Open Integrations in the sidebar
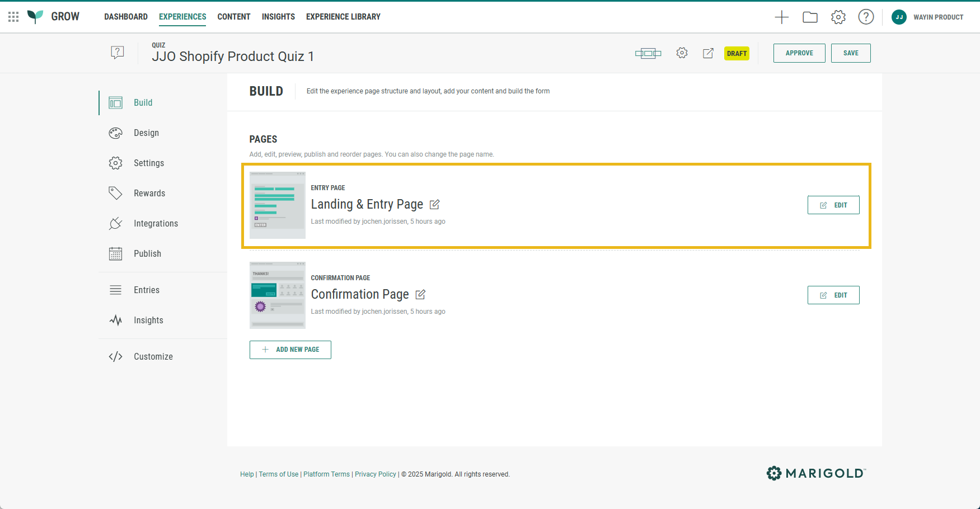Screen dimensions: 980x509 (156, 224)
